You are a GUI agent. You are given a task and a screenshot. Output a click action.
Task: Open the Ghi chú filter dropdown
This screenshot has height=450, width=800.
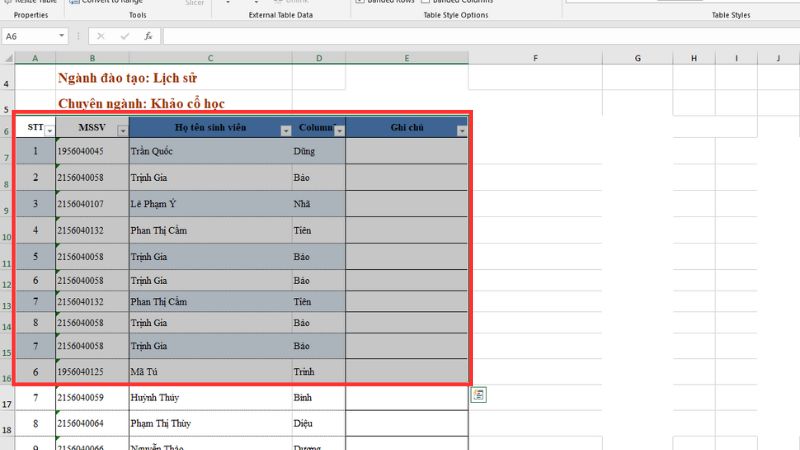461,131
